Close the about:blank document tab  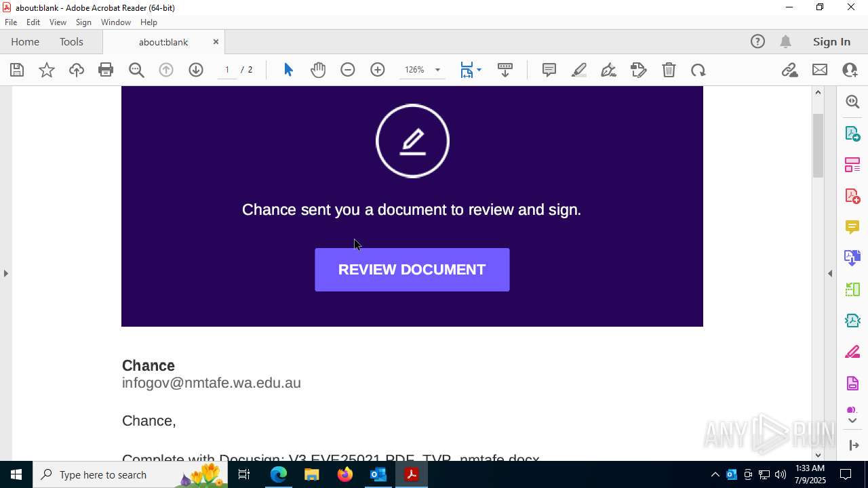coord(216,42)
